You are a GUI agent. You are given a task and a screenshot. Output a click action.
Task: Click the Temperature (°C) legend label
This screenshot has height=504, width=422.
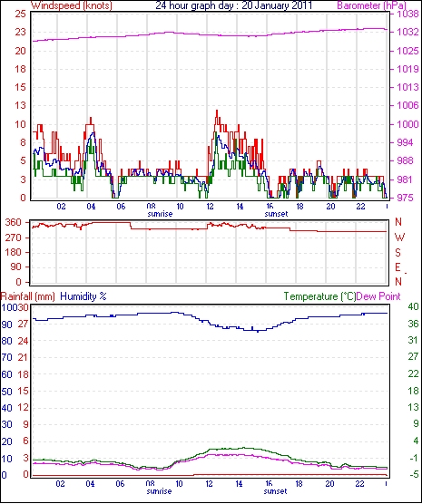coord(319,296)
